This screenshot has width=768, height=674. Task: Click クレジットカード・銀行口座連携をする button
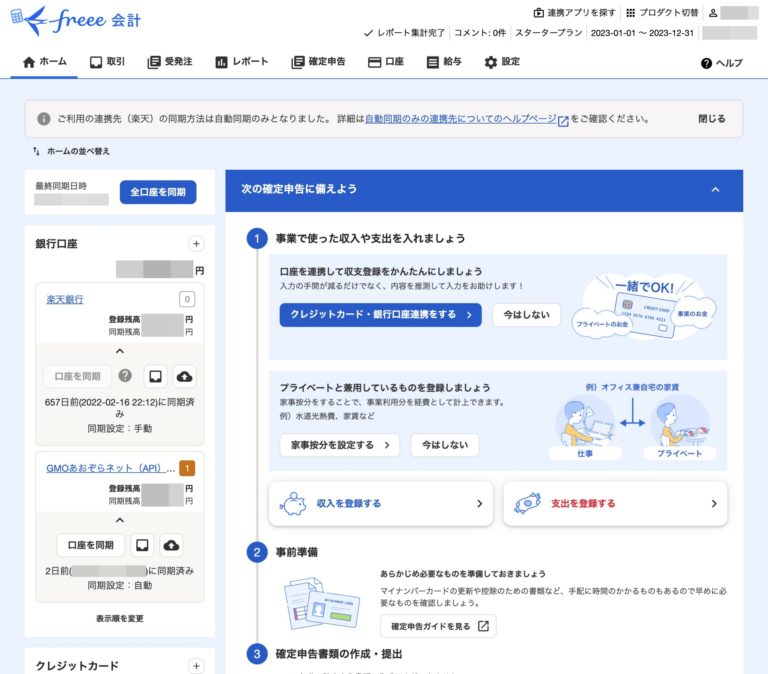380,315
